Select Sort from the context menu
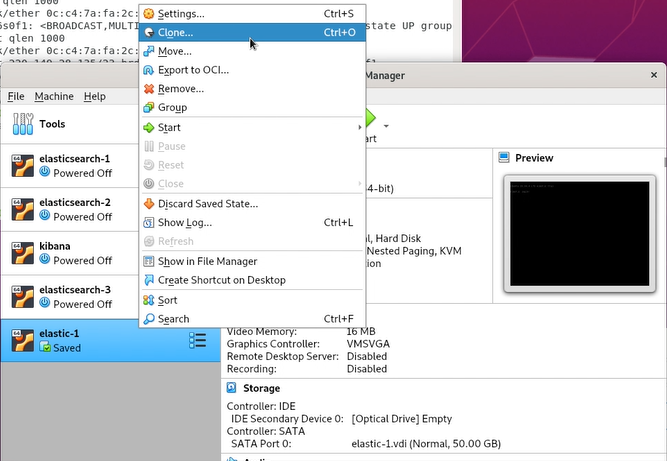This screenshot has width=667, height=461. coord(252,300)
